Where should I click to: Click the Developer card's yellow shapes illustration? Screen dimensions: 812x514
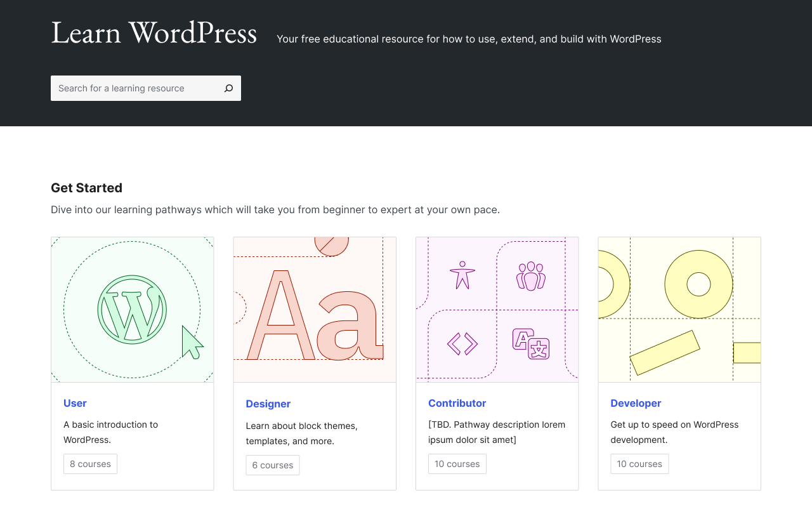click(x=679, y=309)
